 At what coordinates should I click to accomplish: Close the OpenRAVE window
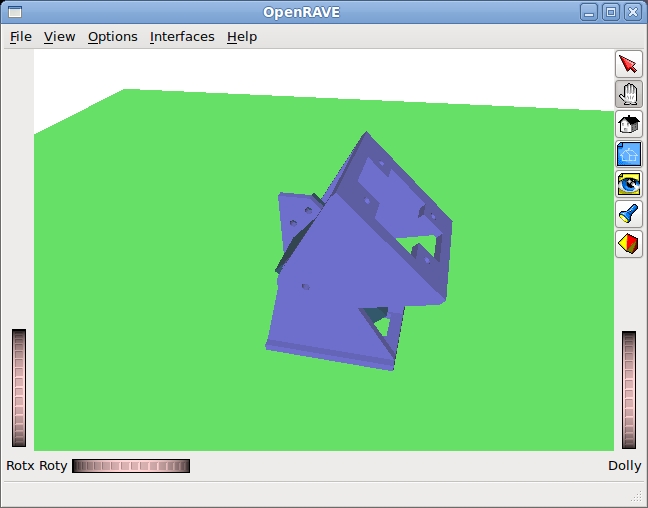633,12
